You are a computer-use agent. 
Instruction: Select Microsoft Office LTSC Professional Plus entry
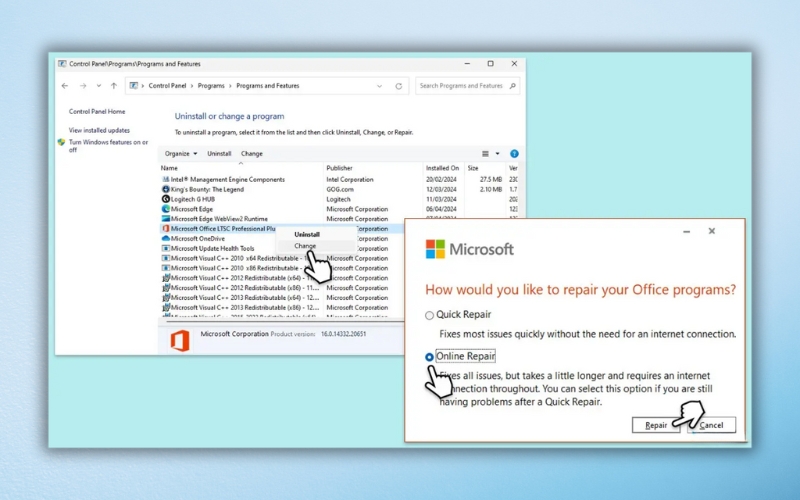coord(223,229)
